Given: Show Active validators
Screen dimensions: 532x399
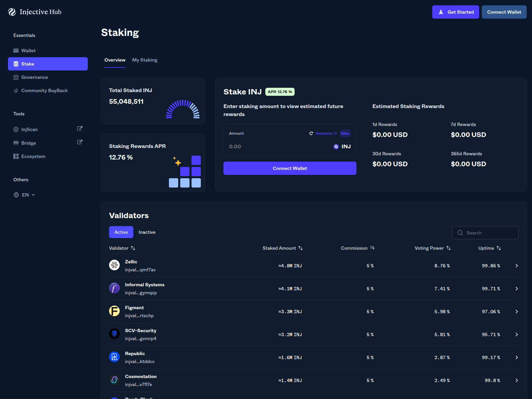Looking at the screenshot, I should click(121, 232).
